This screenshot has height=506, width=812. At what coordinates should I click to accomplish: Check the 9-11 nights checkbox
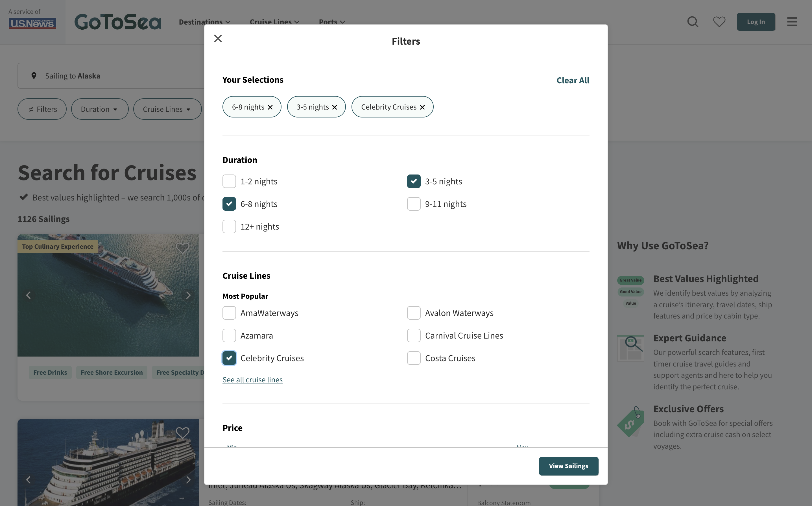(414, 204)
